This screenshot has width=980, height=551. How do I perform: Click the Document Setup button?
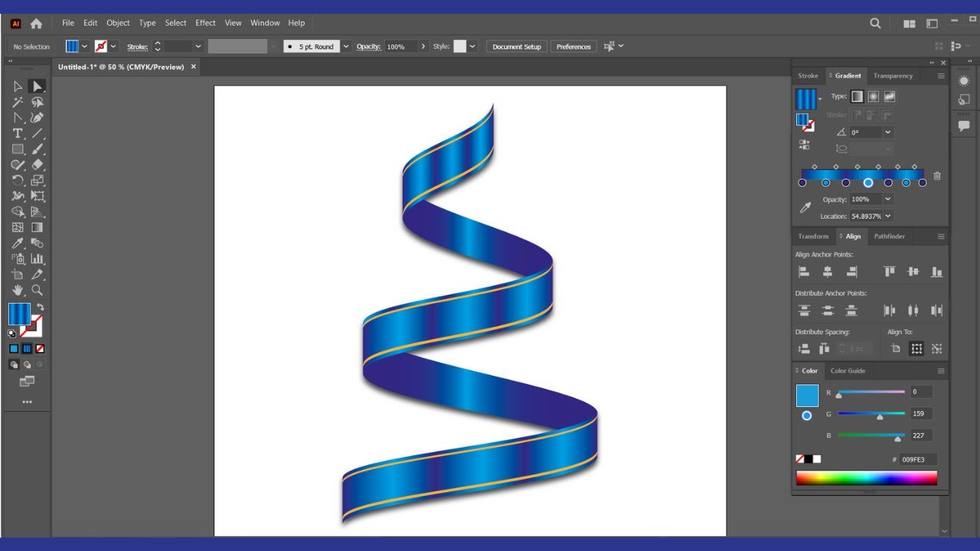point(517,47)
